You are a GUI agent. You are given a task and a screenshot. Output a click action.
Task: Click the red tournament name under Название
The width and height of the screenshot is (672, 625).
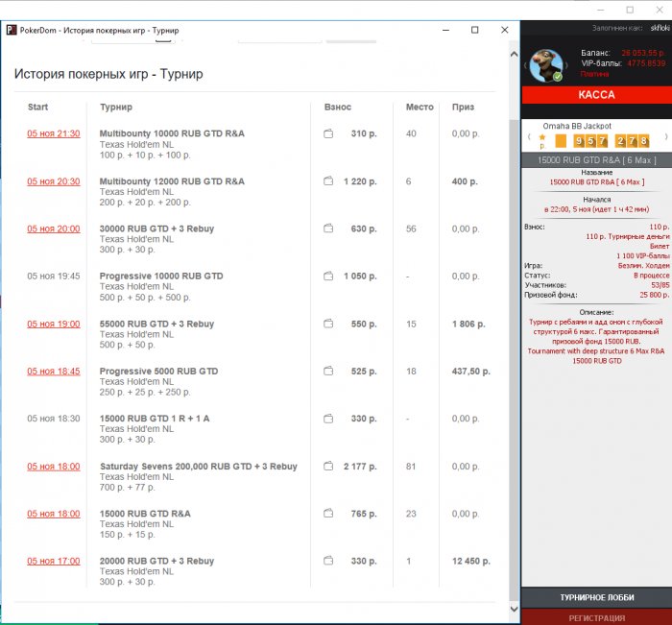click(x=596, y=182)
